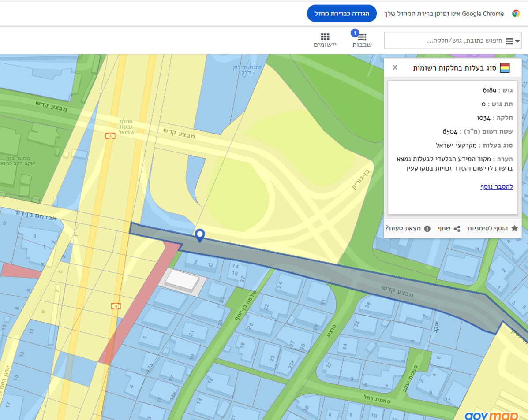The height and width of the screenshot is (420, 528).
Task: Click the 'סמטת יעקב' street label
Action: 410,379
